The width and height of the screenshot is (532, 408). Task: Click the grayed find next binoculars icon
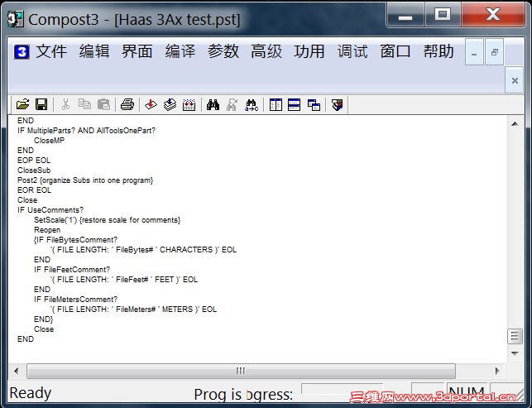point(232,104)
